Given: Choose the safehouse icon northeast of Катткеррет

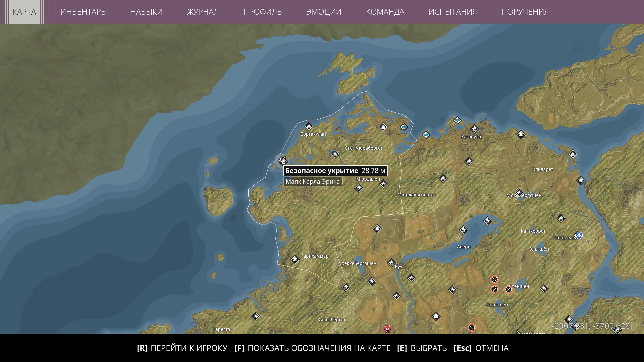Looking at the screenshot, I should tap(561, 218).
